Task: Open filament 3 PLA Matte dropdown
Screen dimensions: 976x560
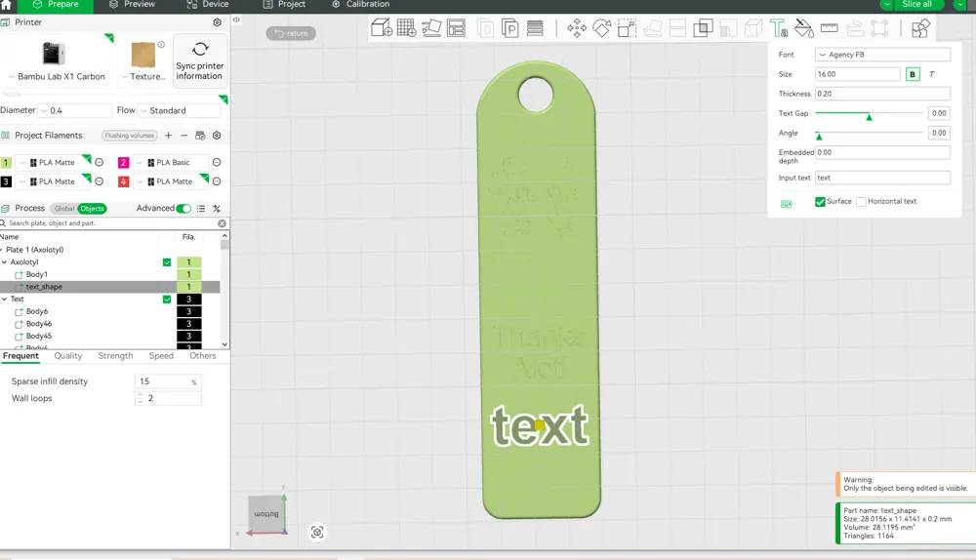Action: point(53,181)
